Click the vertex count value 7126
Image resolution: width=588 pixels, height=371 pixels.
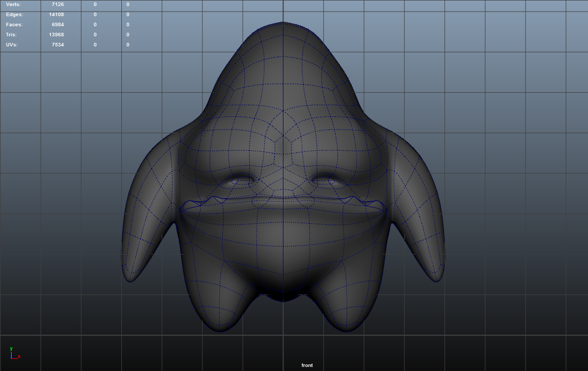[58, 5]
